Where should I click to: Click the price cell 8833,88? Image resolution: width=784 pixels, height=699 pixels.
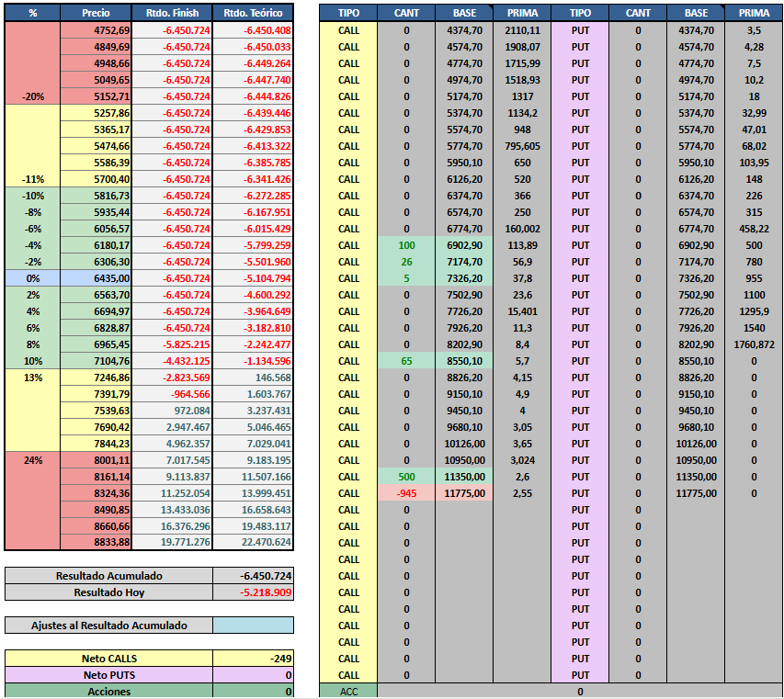click(96, 542)
